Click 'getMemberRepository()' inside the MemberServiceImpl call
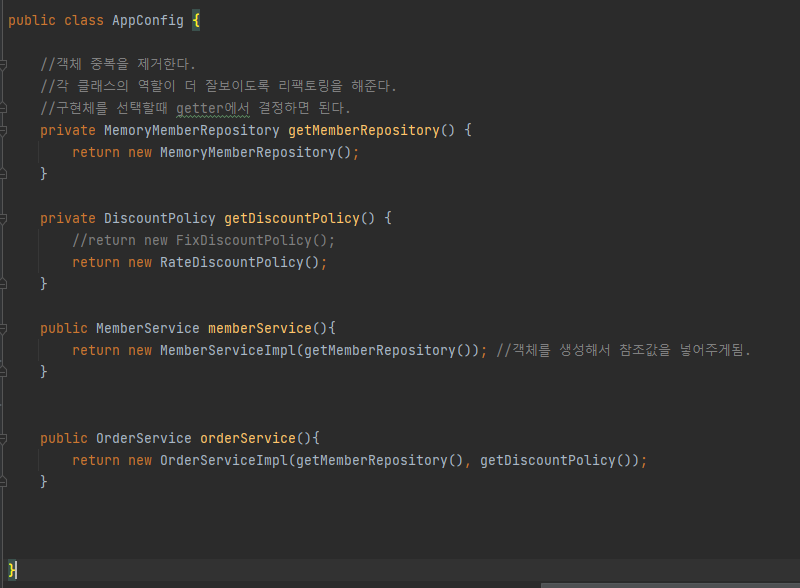Image resolution: width=800 pixels, height=588 pixels. tap(387, 350)
